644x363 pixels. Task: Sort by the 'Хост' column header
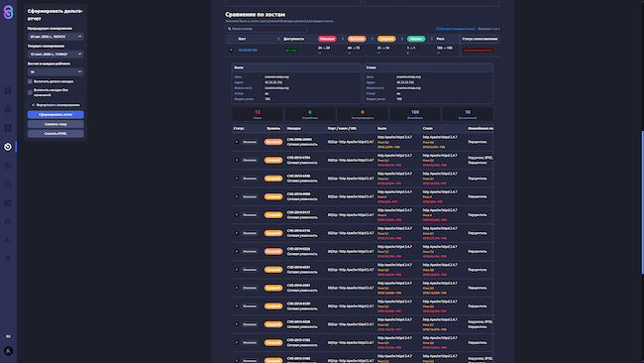click(x=243, y=39)
